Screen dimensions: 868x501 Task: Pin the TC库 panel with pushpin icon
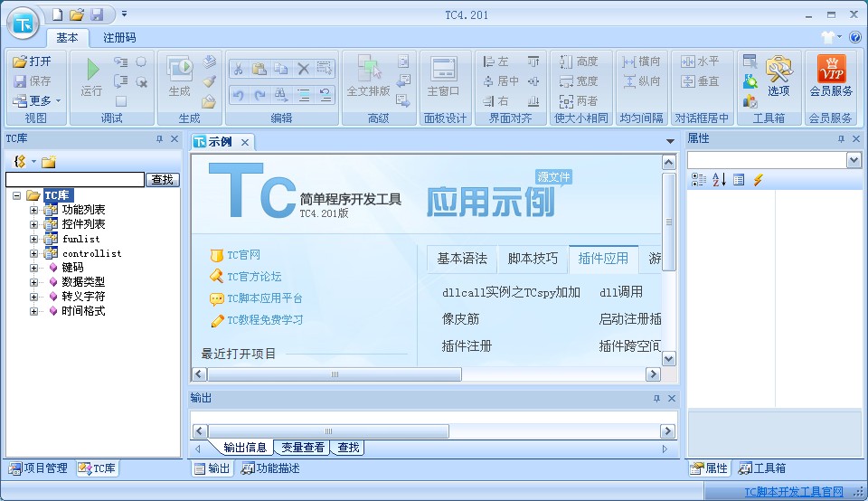tap(159, 139)
